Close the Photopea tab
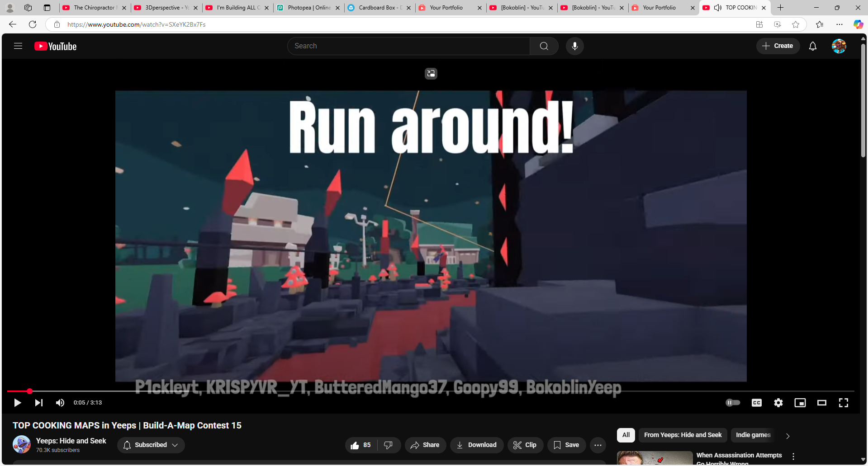Image resolution: width=868 pixels, height=466 pixels. point(337,8)
